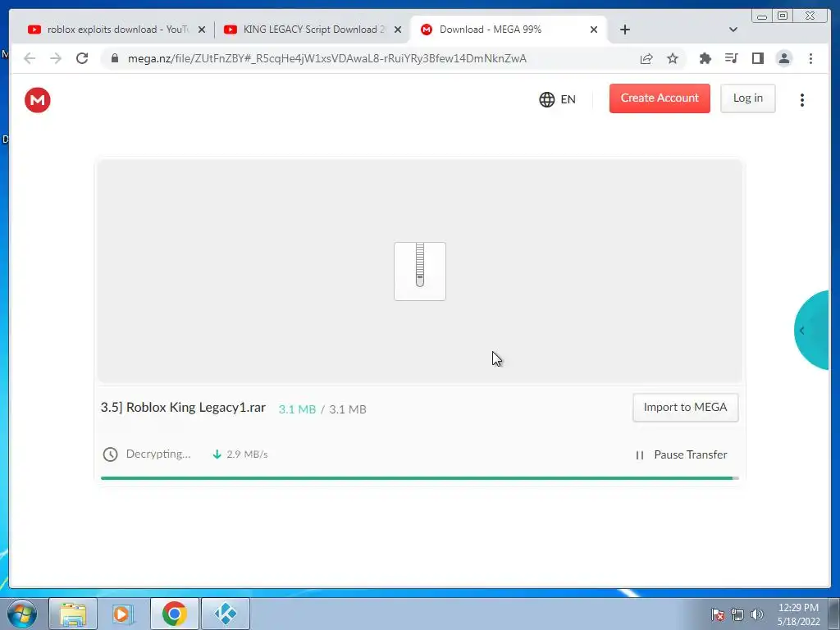Image resolution: width=840 pixels, height=630 pixels.
Task: Go back in browser history
Action: click(x=30, y=58)
